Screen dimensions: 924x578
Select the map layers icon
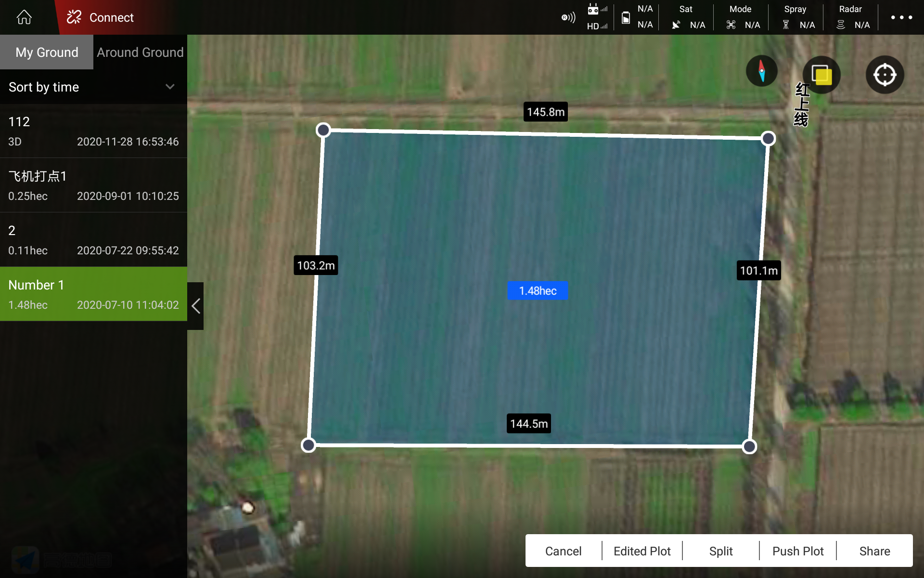[x=822, y=75]
